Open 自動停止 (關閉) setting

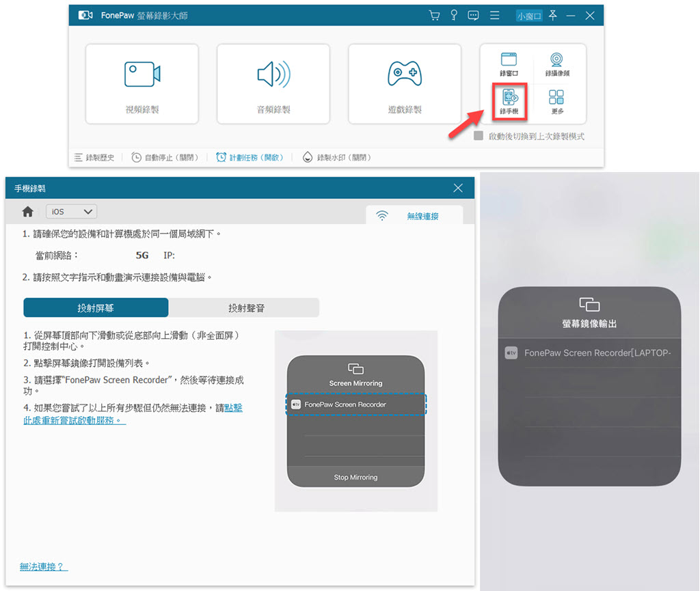[x=165, y=157]
